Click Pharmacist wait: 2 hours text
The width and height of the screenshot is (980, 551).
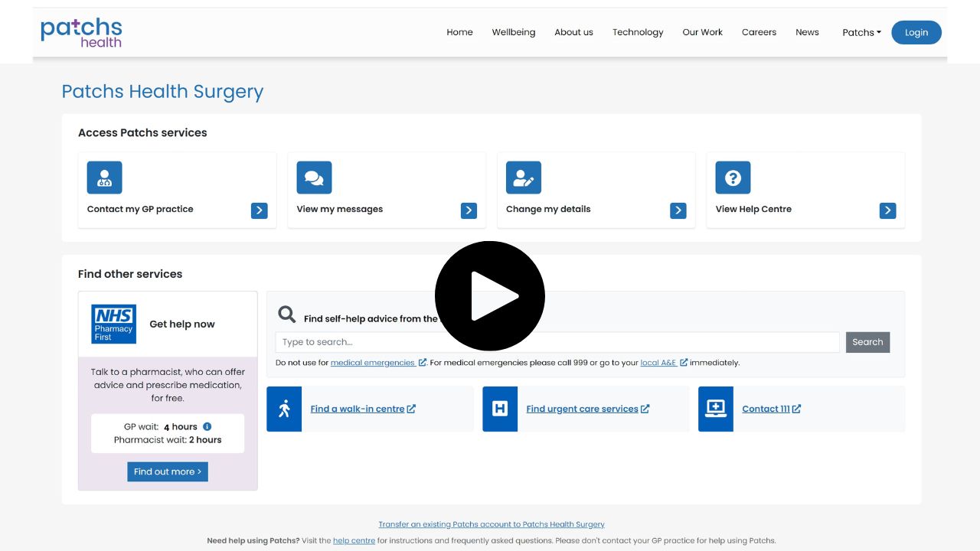click(x=168, y=440)
